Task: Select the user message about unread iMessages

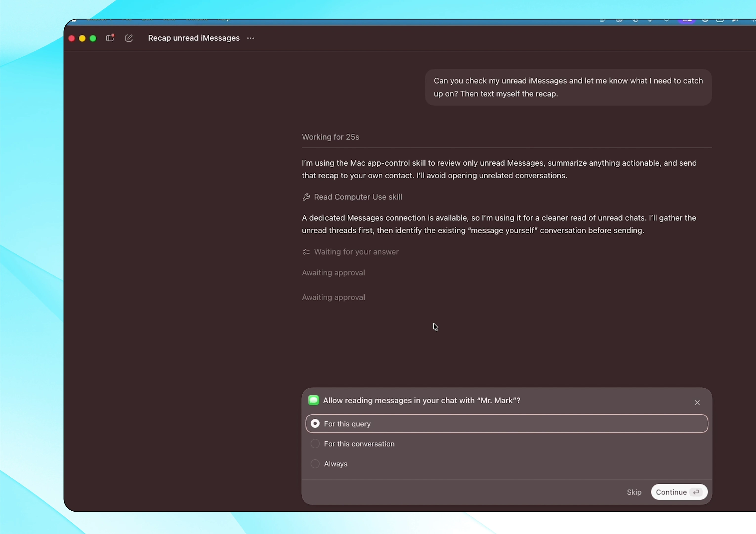Action: pyautogui.click(x=568, y=87)
